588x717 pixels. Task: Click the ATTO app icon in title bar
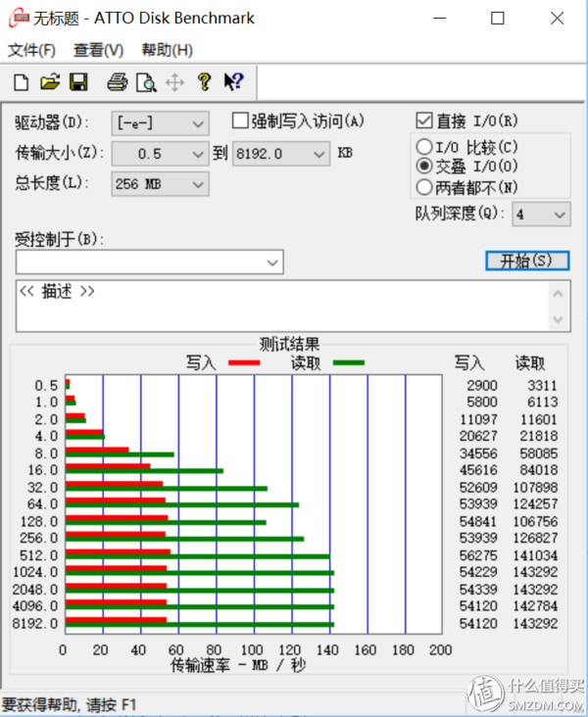[x=20, y=19]
